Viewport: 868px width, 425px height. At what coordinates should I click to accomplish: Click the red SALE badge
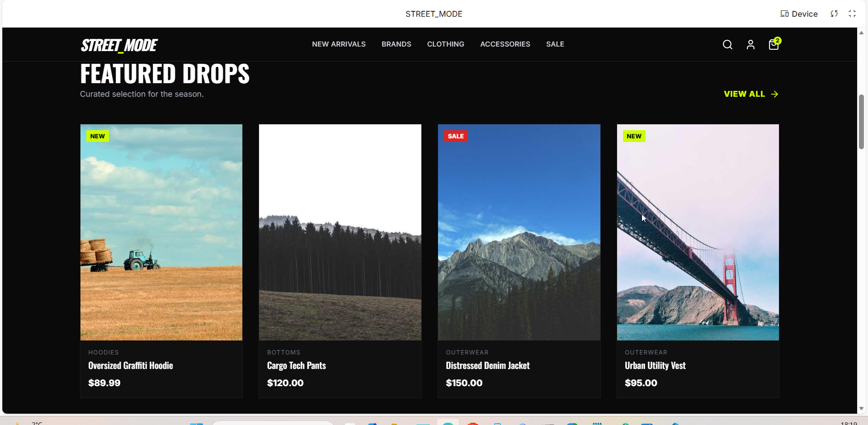tap(456, 136)
